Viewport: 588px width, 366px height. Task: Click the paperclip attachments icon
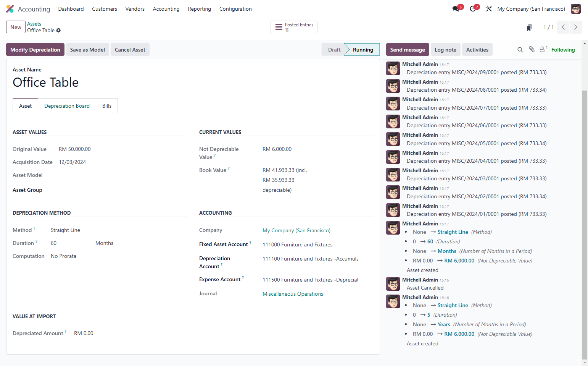[532, 49]
